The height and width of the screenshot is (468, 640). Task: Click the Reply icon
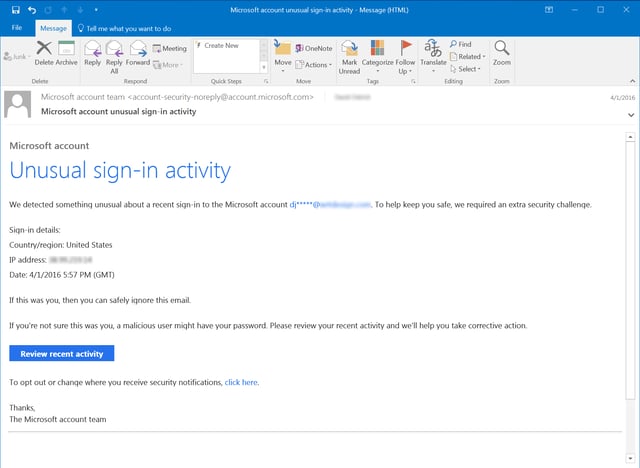92,52
